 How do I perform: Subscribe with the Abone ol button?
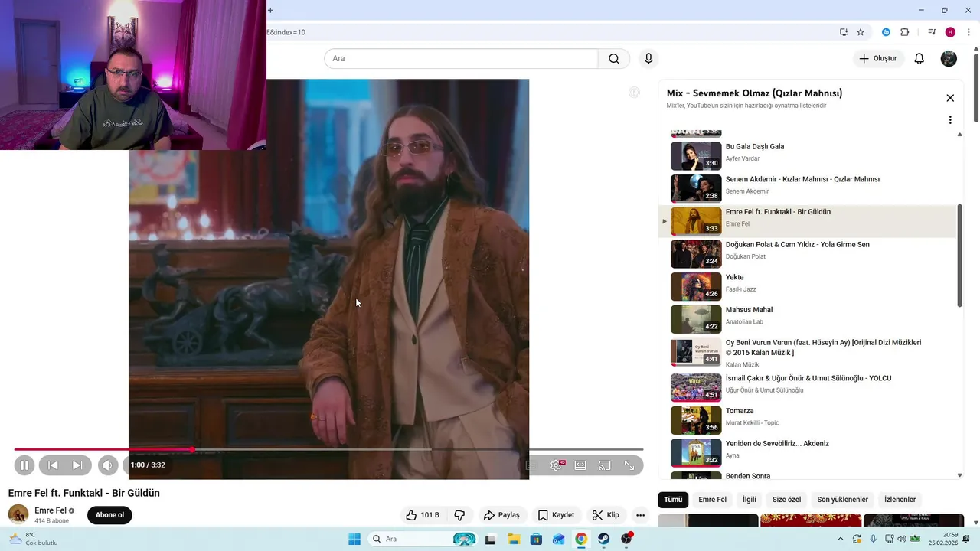109,515
